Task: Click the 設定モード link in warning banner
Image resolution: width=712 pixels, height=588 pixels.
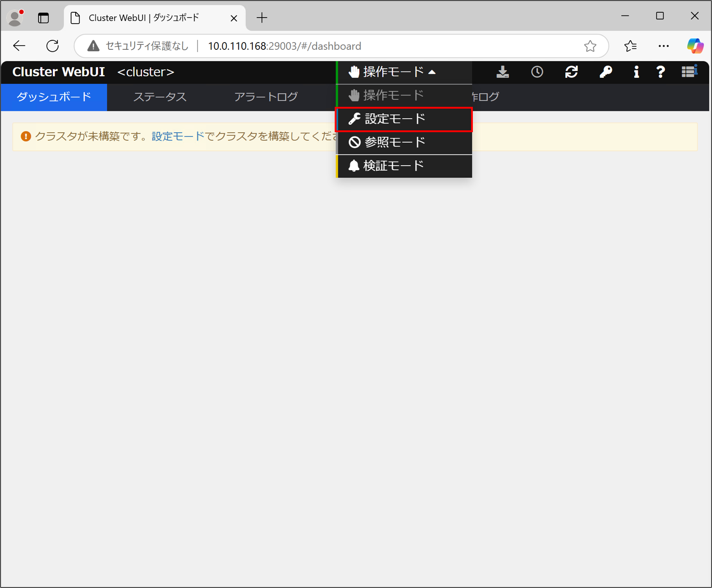Action: pos(178,136)
